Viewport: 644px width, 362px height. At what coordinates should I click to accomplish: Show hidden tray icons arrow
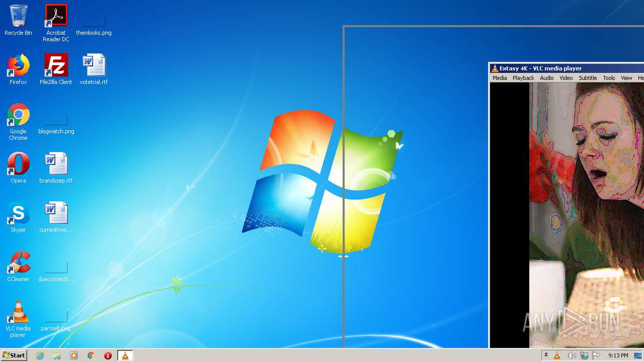pos(546,355)
